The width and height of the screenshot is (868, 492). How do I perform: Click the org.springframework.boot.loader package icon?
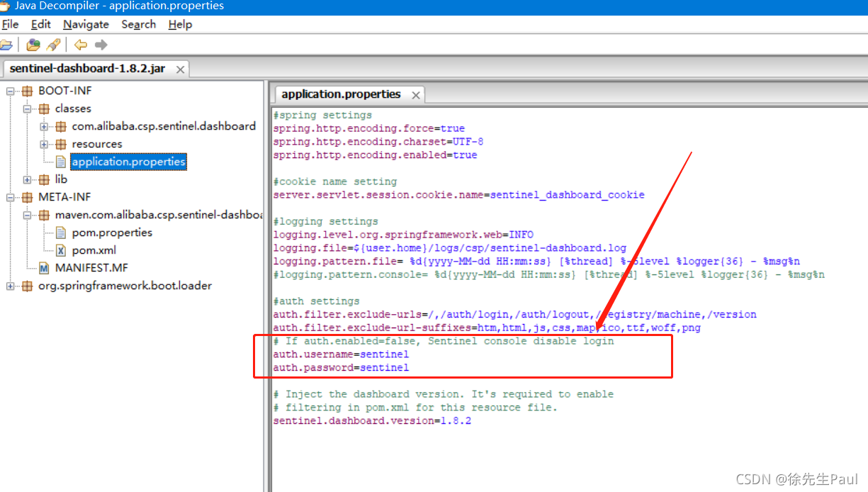[27, 286]
